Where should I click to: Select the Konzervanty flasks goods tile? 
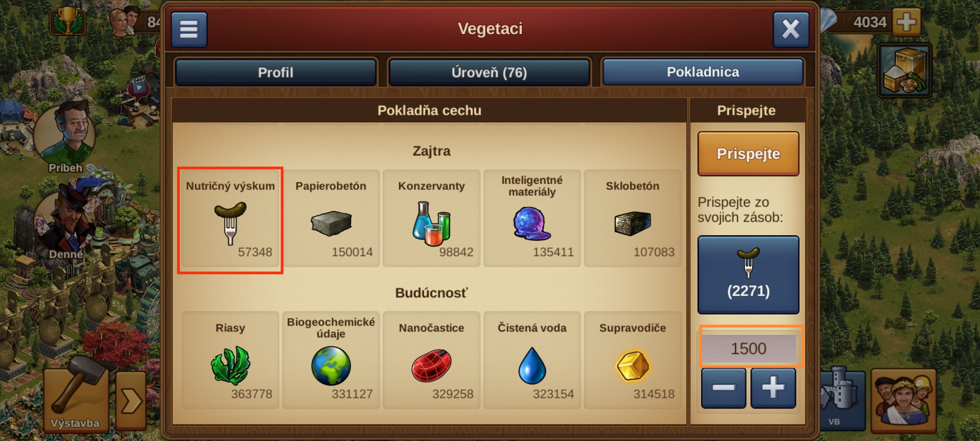click(x=432, y=218)
